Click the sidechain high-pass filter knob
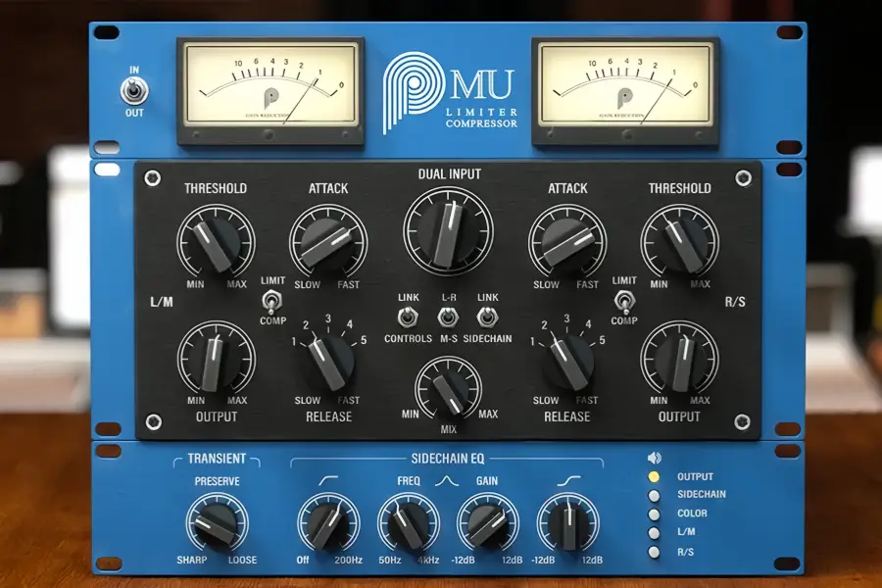The width and height of the screenshot is (882, 588). click(328, 523)
